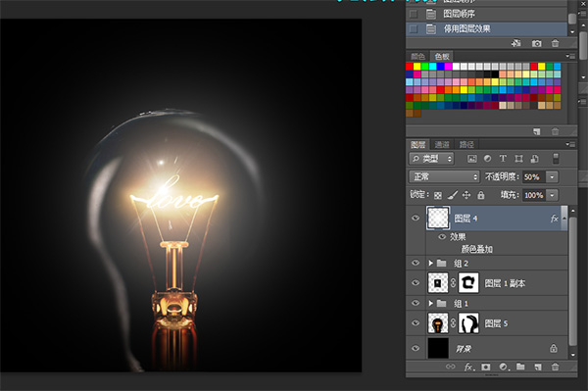The height and width of the screenshot is (391, 588).
Task: Click the text layer filter icon
Action: pos(503,159)
